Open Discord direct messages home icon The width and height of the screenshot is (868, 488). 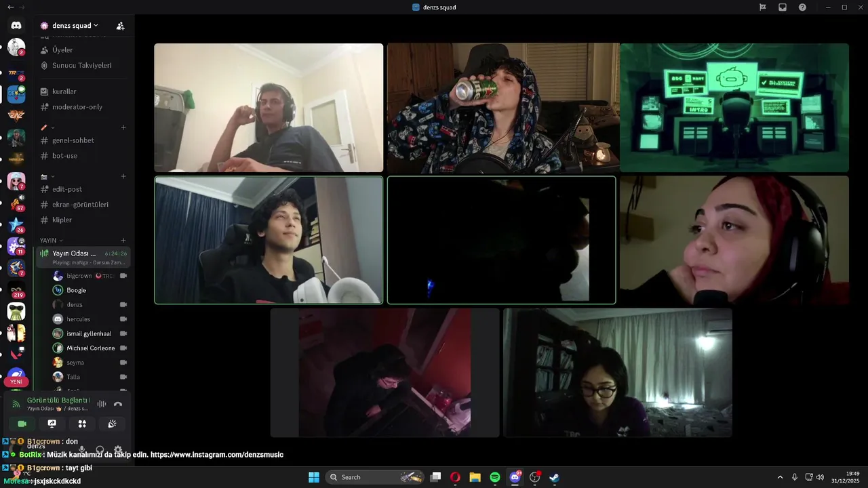click(16, 25)
